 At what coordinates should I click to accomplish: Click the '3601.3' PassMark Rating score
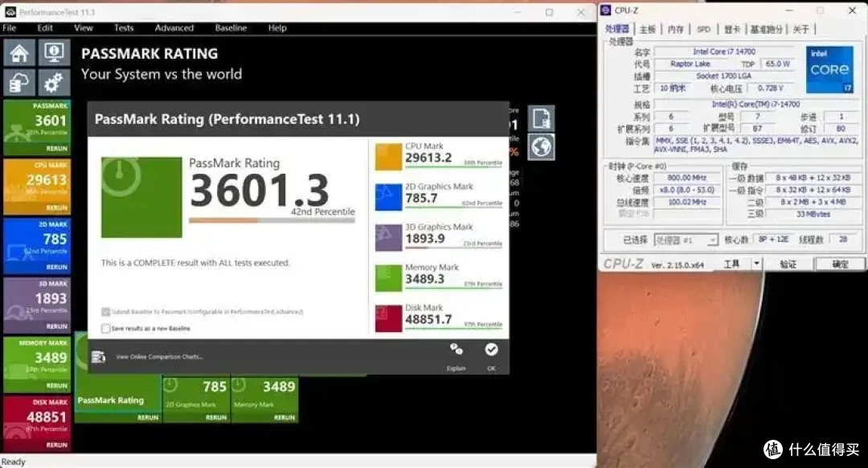pyautogui.click(x=259, y=190)
